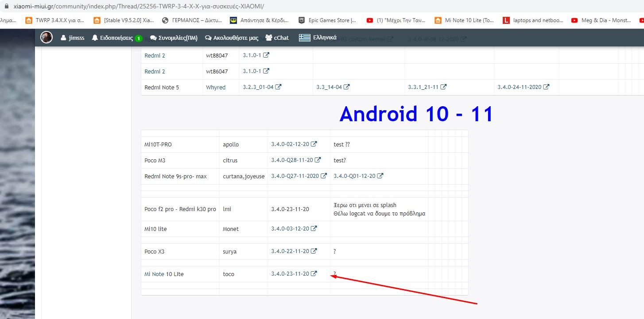Click the Whyred codename link

click(x=216, y=87)
